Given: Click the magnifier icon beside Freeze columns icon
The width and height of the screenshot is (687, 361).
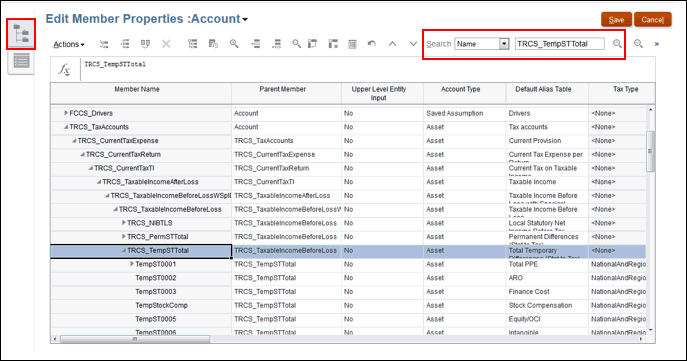Looking at the screenshot, I should [x=297, y=44].
